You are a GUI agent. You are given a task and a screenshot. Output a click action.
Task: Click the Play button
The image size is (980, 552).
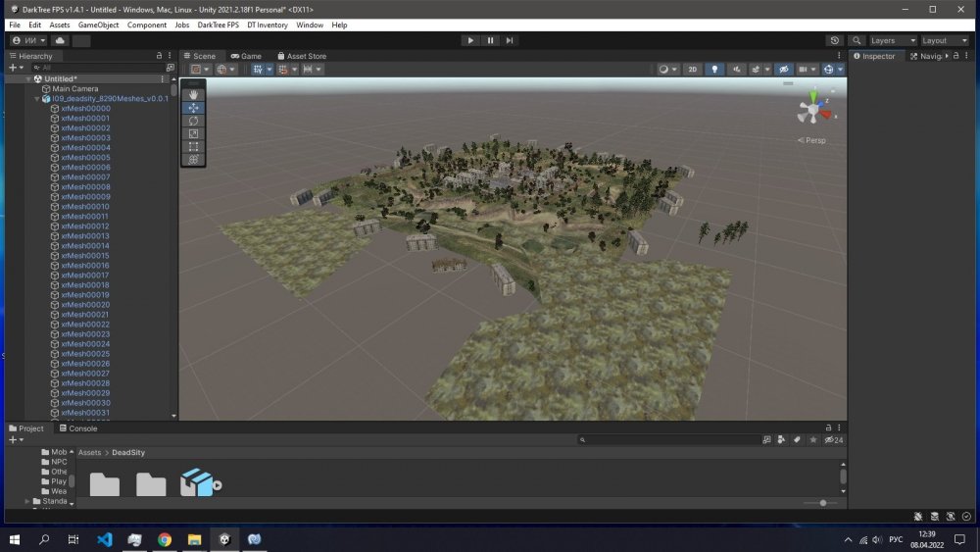pos(470,40)
